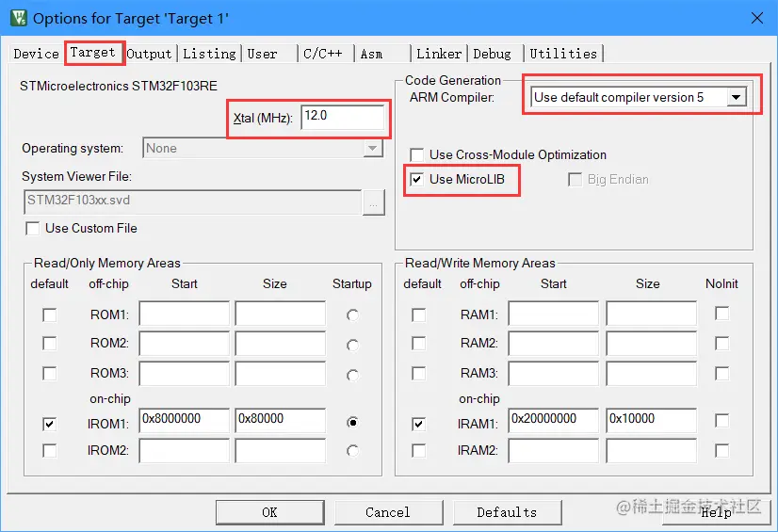778x532 pixels.
Task: Enable the RAM2 NoInit checkbox
Action: click(x=721, y=343)
